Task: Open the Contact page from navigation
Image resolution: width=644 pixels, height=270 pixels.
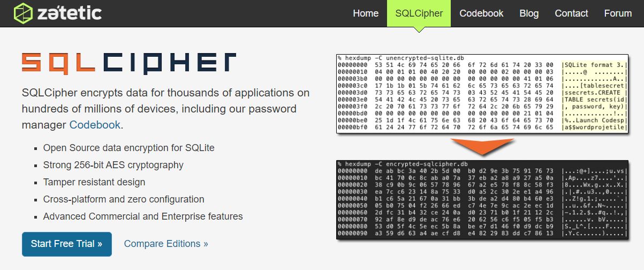Action: 571,13
